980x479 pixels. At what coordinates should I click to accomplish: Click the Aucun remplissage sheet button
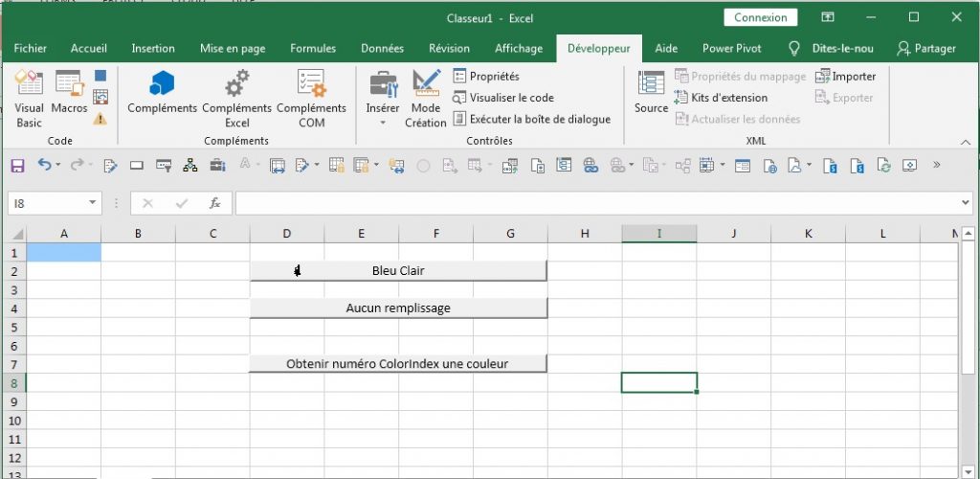pyautogui.click(x=398, y=308)
